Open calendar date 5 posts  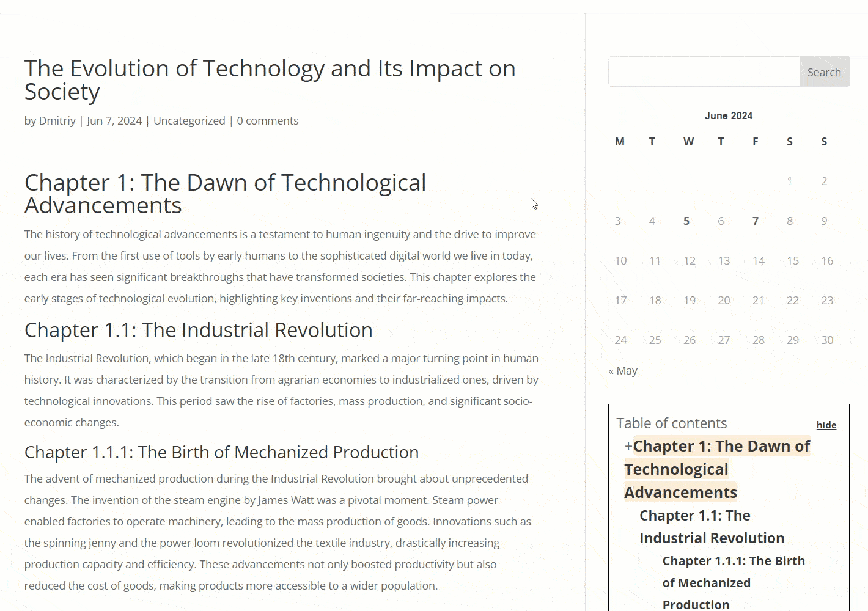[x=686, y=221]
